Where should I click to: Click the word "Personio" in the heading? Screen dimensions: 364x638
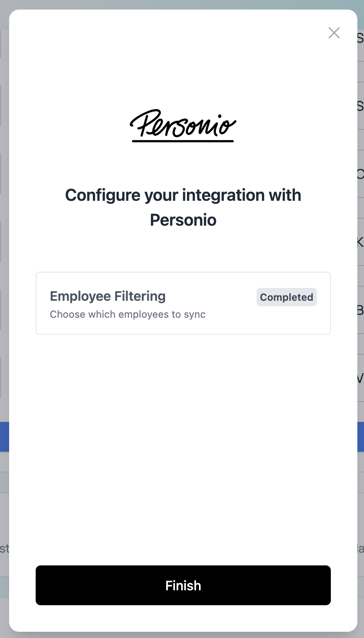(183, 220)
